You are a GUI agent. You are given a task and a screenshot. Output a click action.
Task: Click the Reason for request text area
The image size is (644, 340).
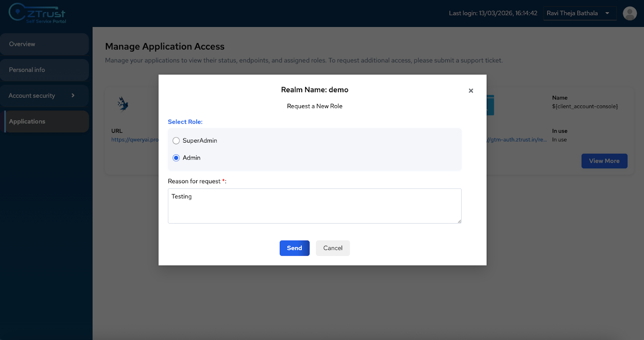click(x=314, y=206)
